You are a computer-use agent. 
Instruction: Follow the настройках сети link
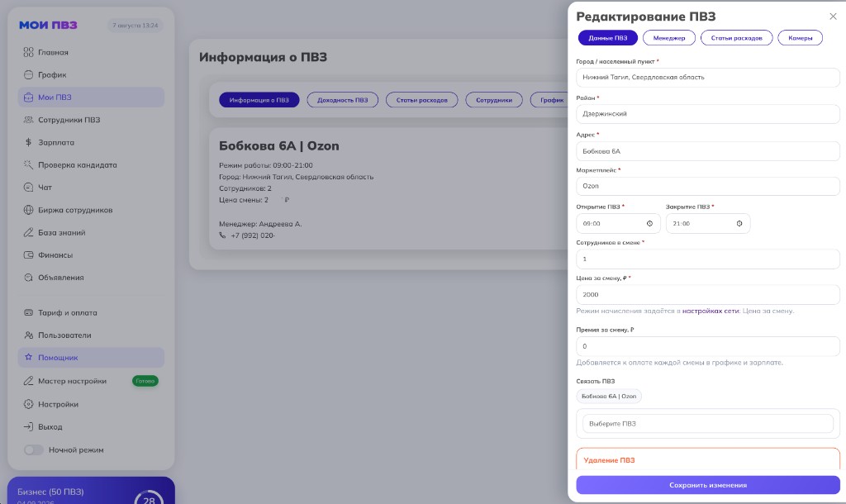click(x=711, y=311)
